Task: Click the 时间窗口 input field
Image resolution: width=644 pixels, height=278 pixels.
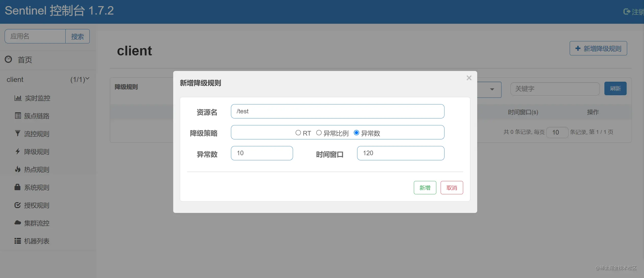Action: (x=401, y=153)
